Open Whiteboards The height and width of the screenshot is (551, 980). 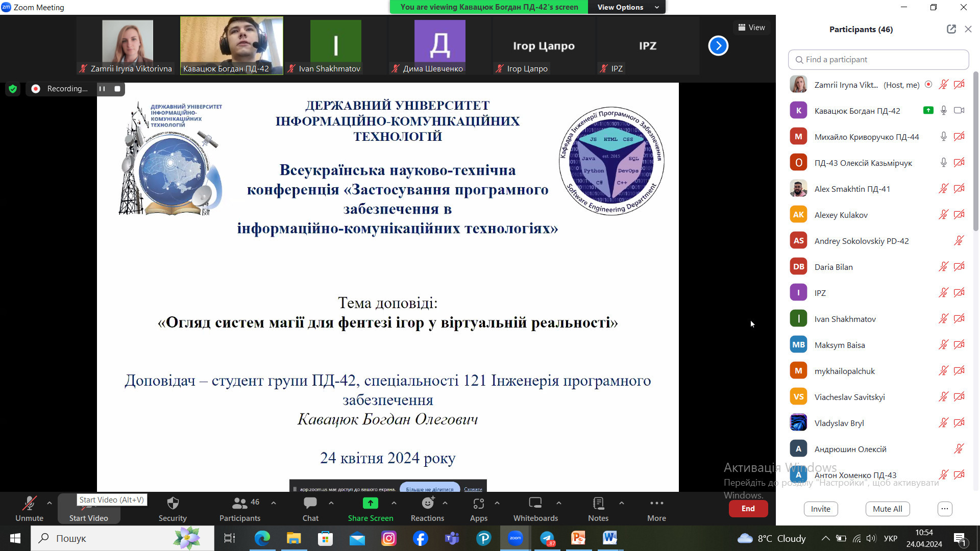coord(535,509)
